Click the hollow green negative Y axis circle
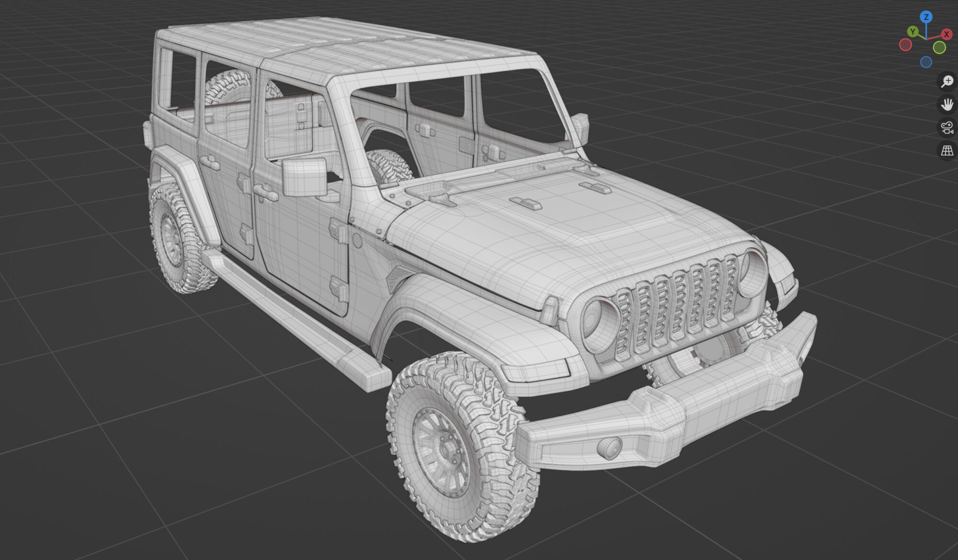The image size is (958, 560). point(939,47)
